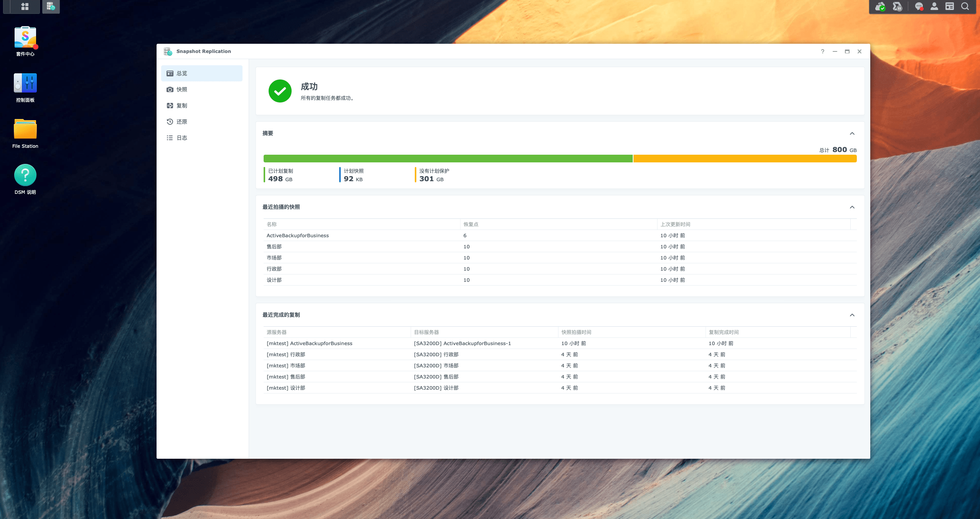Click the help question mark button in window
980x519 pixels.
point(822,51)
